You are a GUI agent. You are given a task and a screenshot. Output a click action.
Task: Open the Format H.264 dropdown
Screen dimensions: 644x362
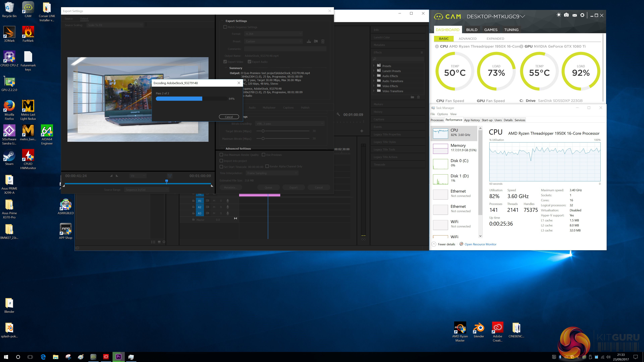(273, 34)
